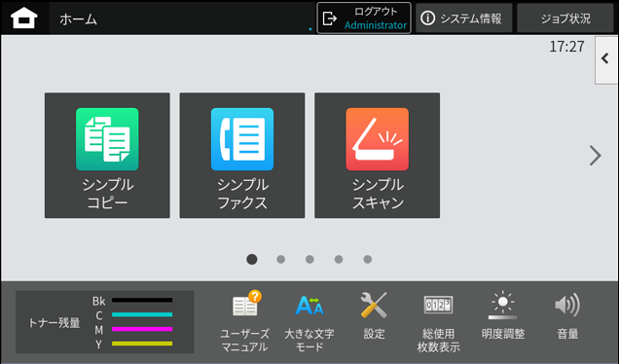619x364 pixels.
Task: Open Simple Copy (シンプルコピー)
Action: pos(107,155)
